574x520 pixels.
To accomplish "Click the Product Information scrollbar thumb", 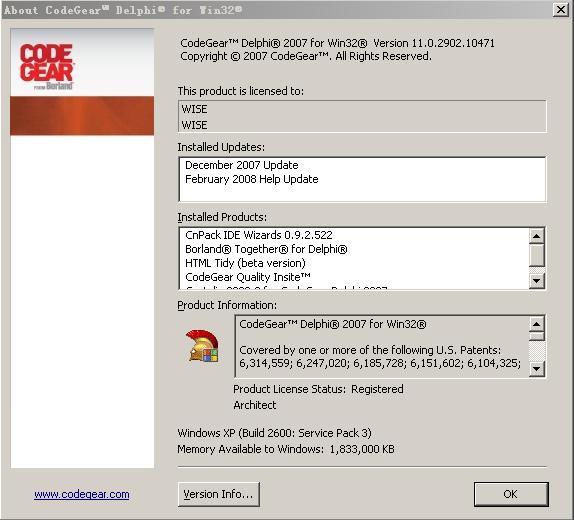I will click(537, 336).
